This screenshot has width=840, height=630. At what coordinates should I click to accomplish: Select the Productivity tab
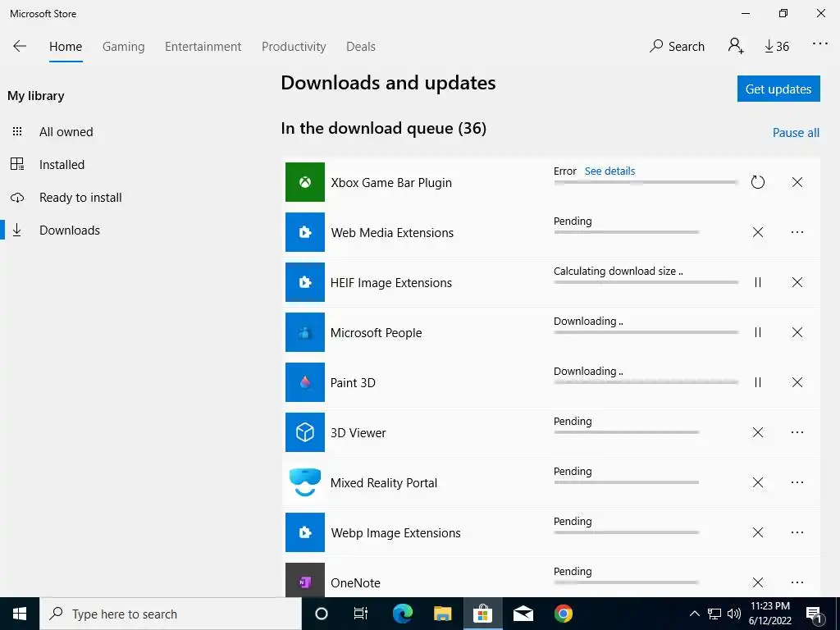tap(294, 47)
